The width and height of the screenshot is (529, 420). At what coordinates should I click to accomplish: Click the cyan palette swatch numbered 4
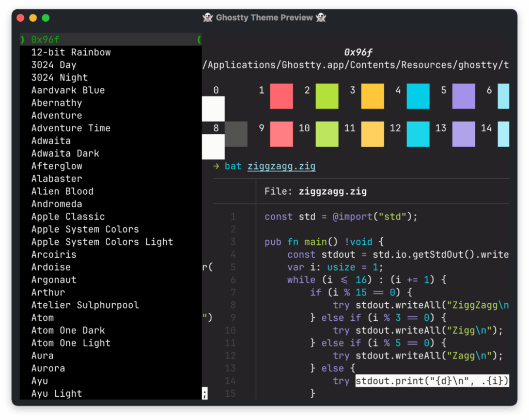click(x=417, y=96)
